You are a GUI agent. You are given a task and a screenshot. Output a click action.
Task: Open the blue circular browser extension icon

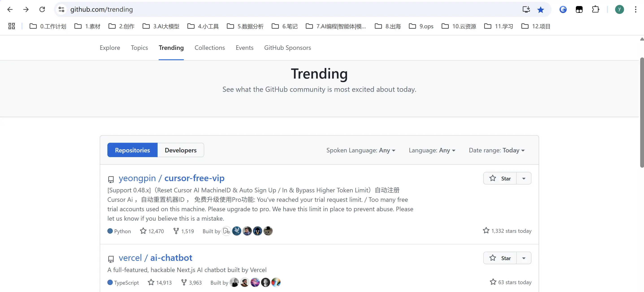pyautogui.click(x=563, y=9)
